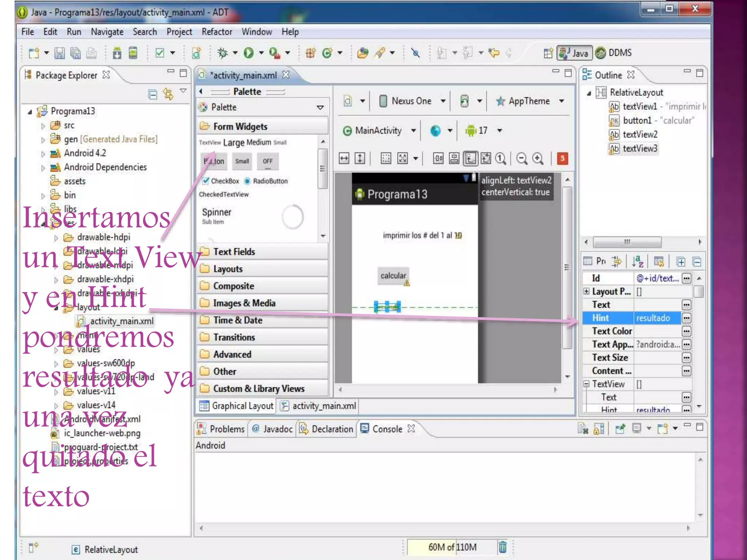Open Images & Media palette category
This screenshot has width=747, height=560.
[x=262, y=303]
